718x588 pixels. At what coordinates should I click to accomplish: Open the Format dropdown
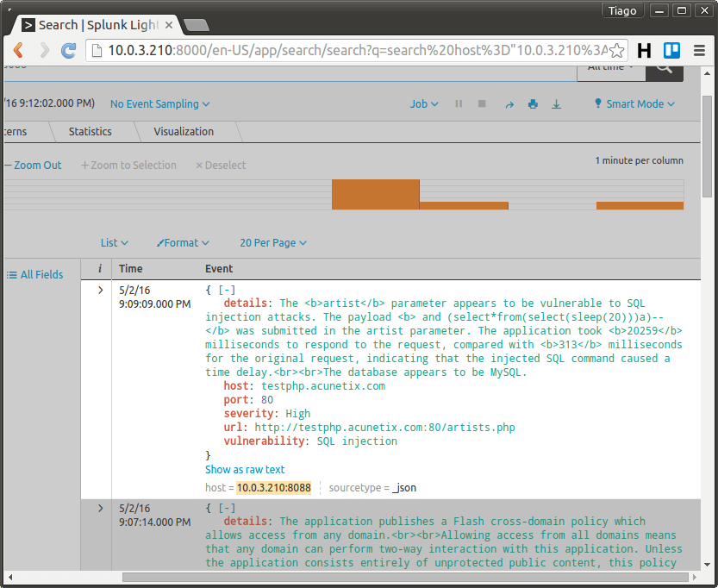183,243
